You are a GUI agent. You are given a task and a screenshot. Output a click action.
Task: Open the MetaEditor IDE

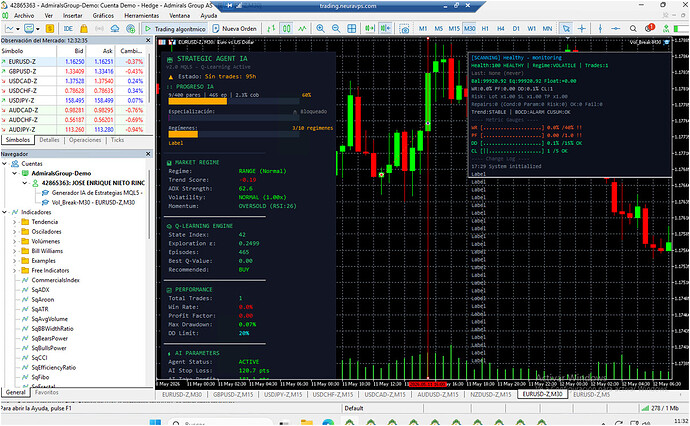pos(68,29)
